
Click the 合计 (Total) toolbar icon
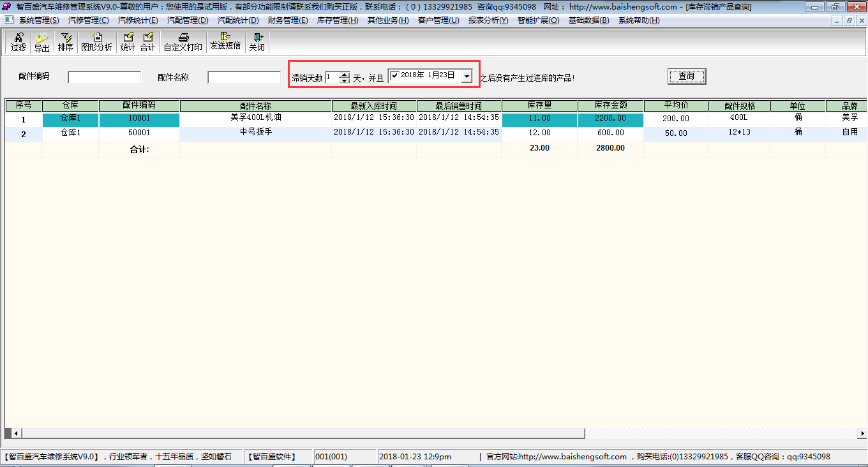coord(147,42)
